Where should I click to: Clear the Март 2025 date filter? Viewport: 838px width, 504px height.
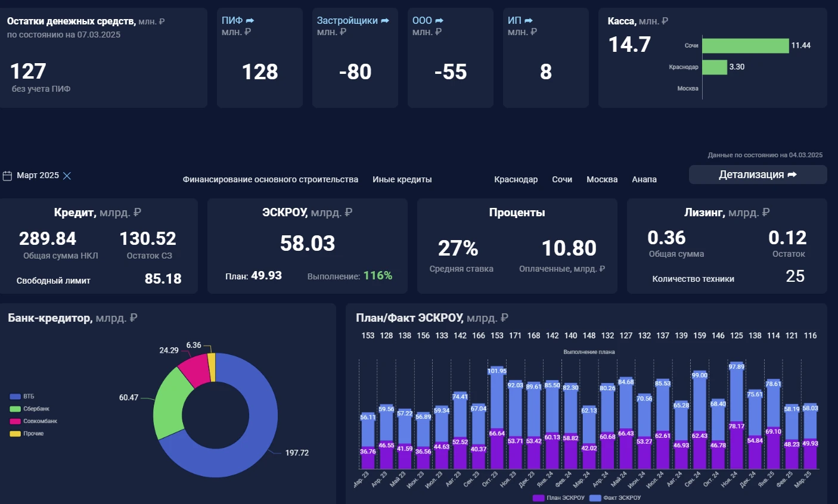[67, 176]
